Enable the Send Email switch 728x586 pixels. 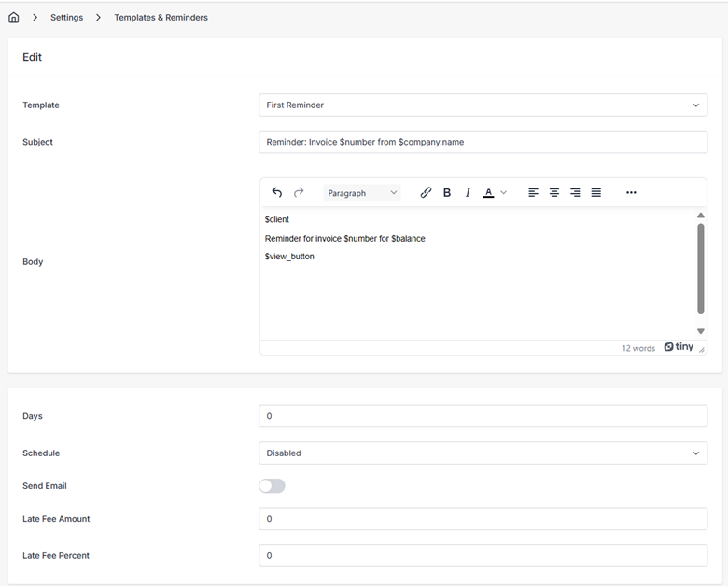(273, 486)
